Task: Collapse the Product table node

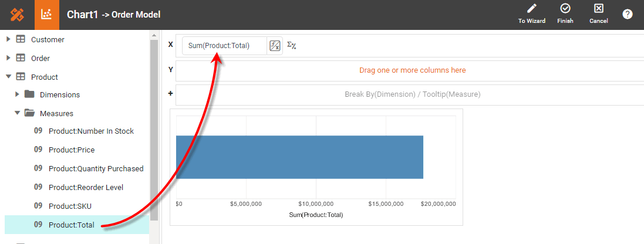Action: tap(8, 77)
